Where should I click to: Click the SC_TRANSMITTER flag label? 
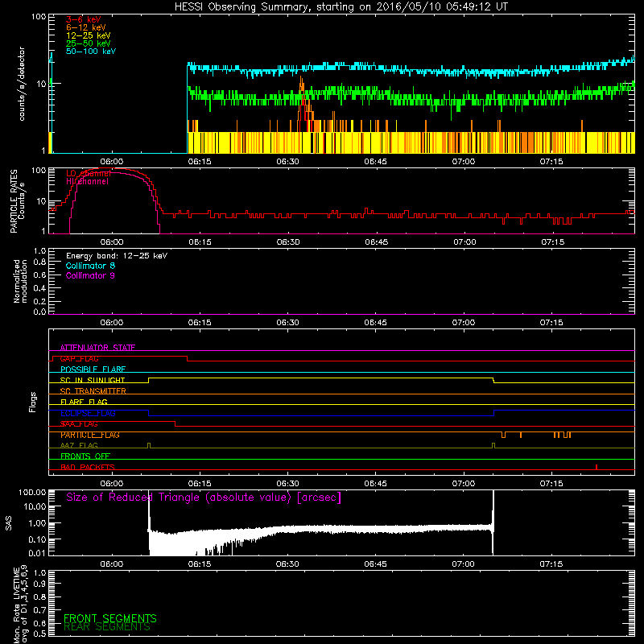coord(93,391)
